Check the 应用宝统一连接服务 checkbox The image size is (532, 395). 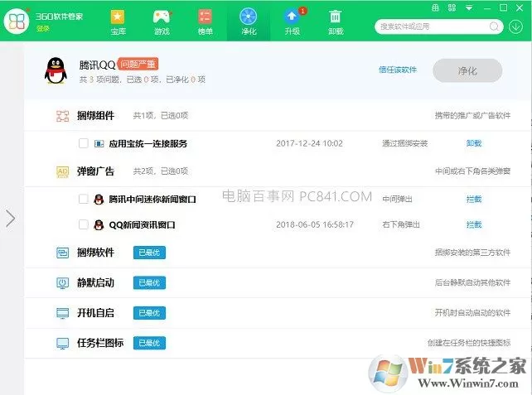pyautogui.click(x=83, y=143)
